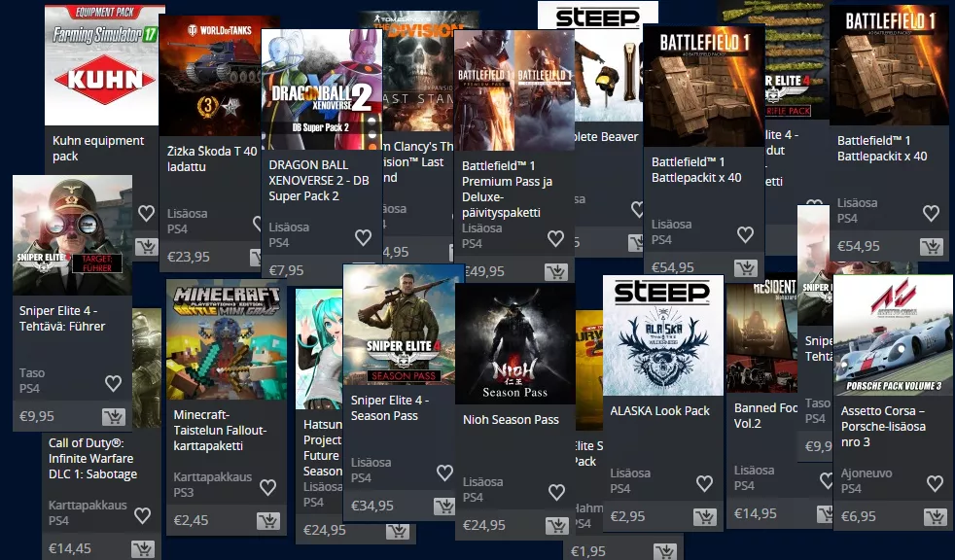Screen dimensions: 955x560
Task: Open 'Minecraft-Taistelun Fallout-karttapaketti' title
Action: tap(220, 431)
